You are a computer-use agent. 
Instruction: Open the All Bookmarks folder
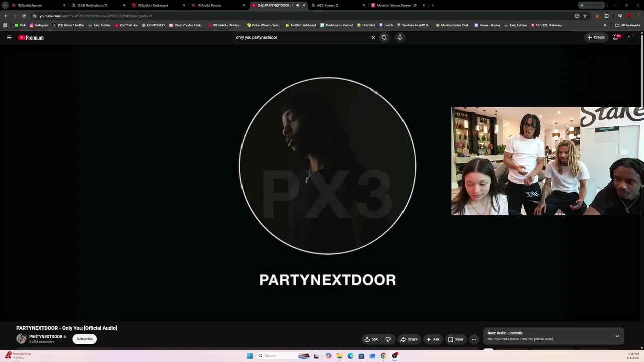coord(628,25)
